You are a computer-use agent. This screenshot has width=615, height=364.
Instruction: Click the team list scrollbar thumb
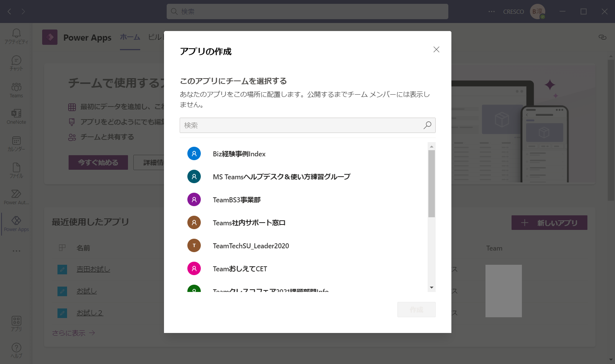tap(432, 184)
